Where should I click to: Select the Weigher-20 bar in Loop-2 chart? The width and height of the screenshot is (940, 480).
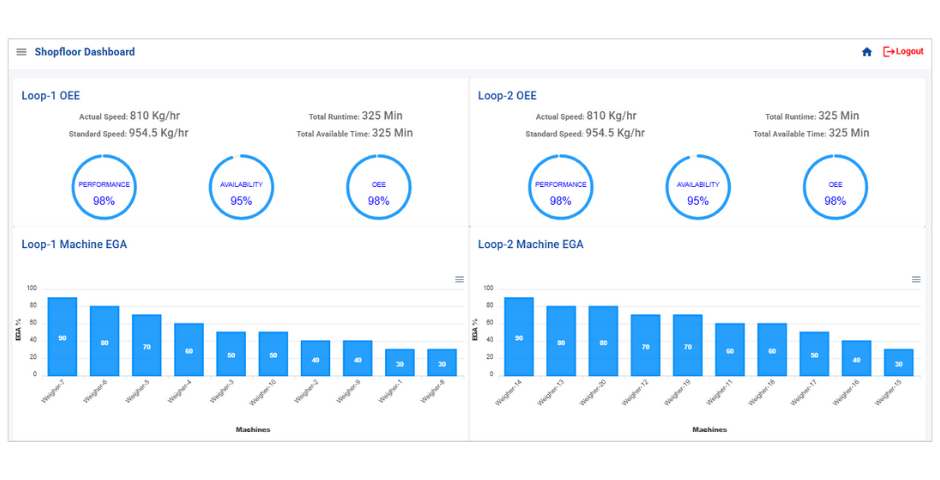tap(603, 341)
